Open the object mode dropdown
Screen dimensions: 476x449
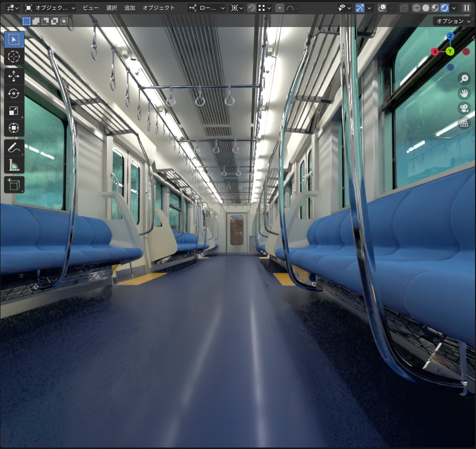coord(50,8)
